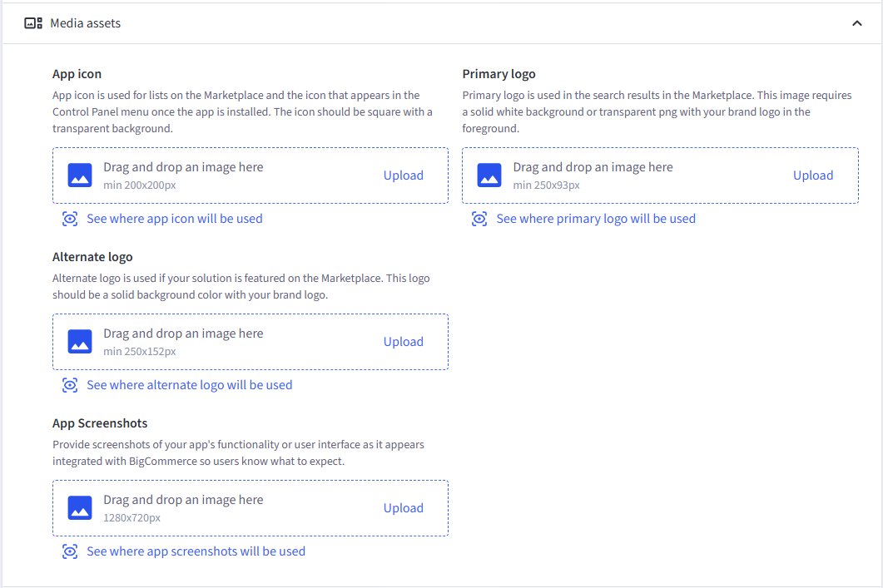This screenshot has height=588, width=883.
Task: Upload App Screenshots image
Action: tap(404, 508)
